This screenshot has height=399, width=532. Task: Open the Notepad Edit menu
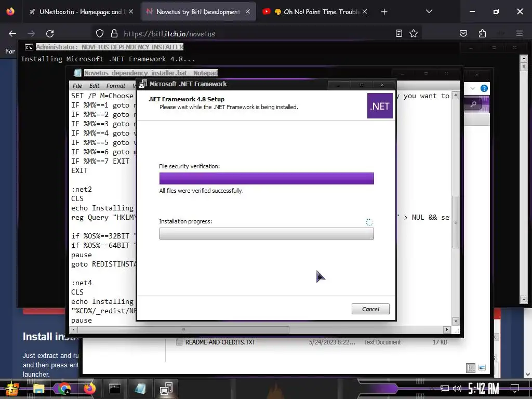click(x=95, y=86)
